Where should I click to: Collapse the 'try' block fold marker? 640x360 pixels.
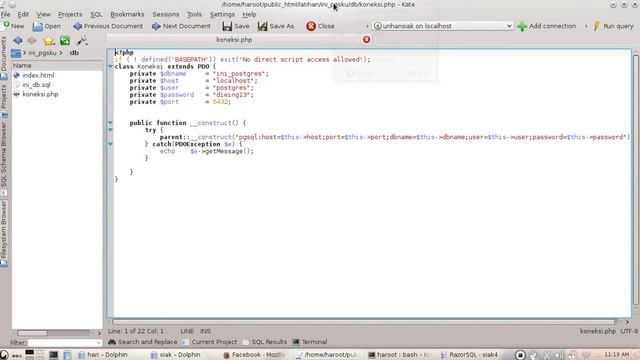[x=110, y=130]
